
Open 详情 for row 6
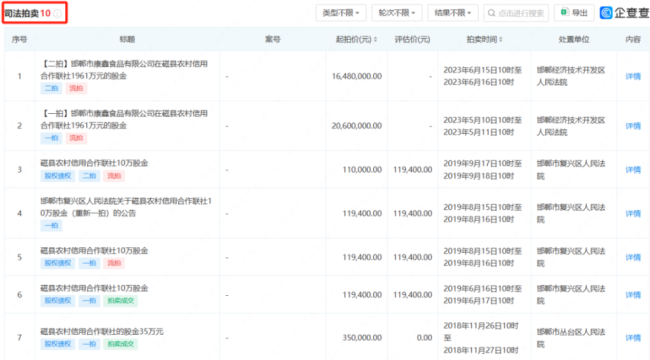coord(633,295)
